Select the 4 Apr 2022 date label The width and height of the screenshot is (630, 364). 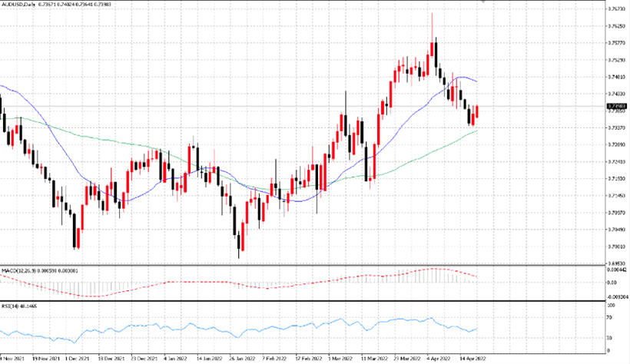click(439, 359)
